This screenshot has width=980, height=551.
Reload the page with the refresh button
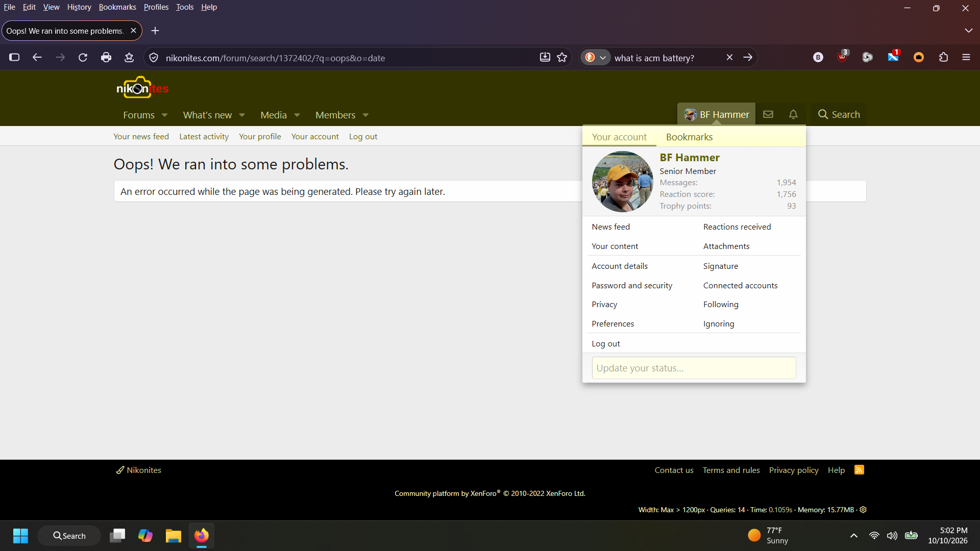(x=83, y=58)
